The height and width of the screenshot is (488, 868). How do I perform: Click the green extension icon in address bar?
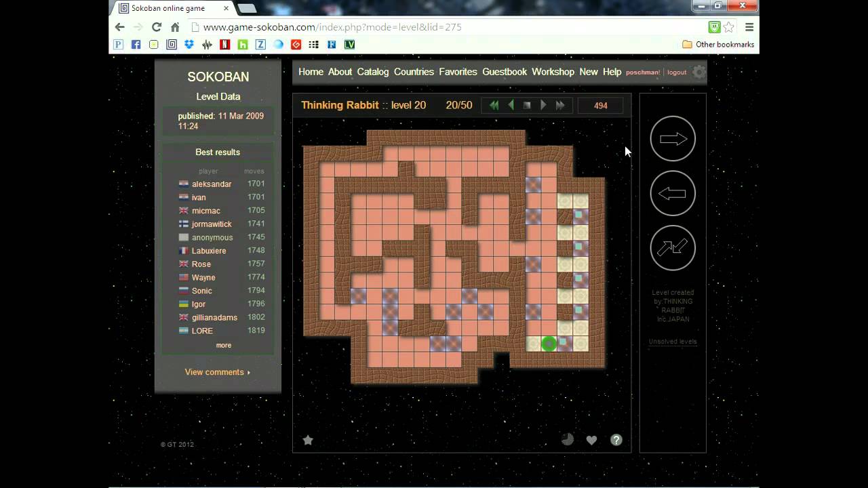click(x=714, y=27)
